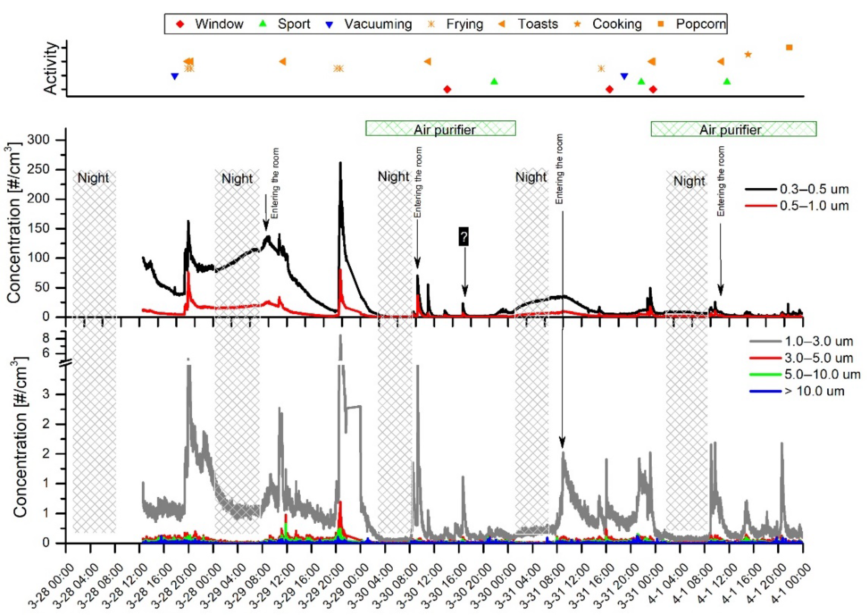Click the orange Popcorn square legend icon
This screenshot has height=616, width=867.
pos(661,24)
